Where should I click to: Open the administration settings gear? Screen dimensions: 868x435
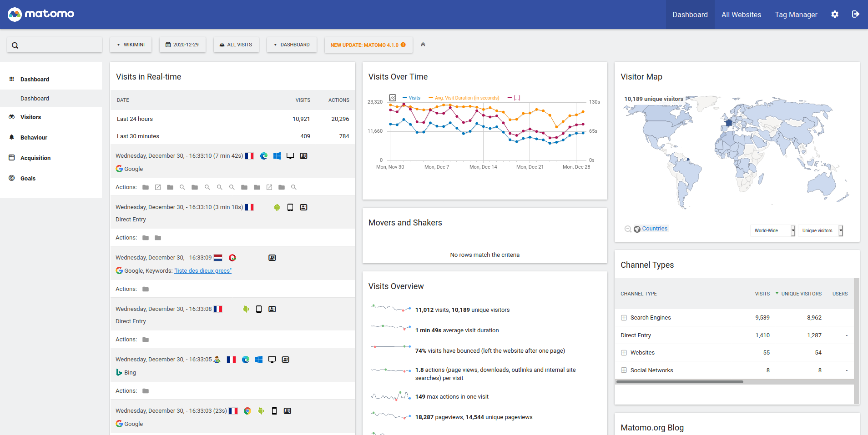834,15
